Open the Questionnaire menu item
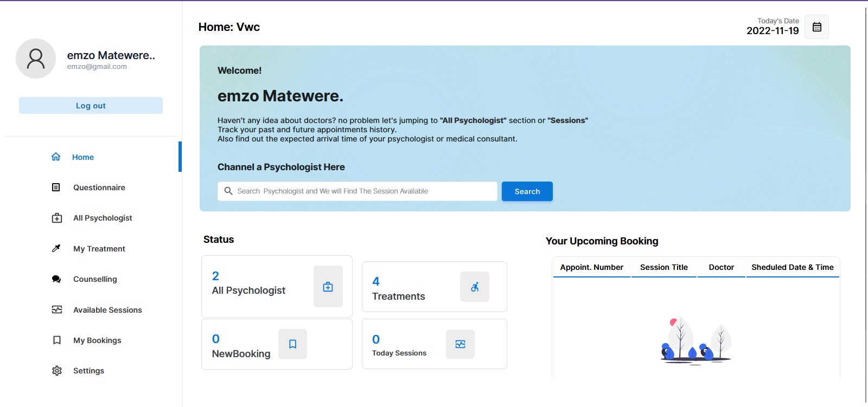The height and width of the screenshot is (407, 868). click(x=99, y=188)
